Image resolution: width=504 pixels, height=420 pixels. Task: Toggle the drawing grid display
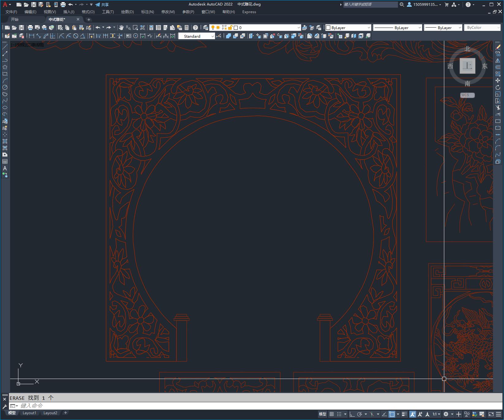[332, 414]
